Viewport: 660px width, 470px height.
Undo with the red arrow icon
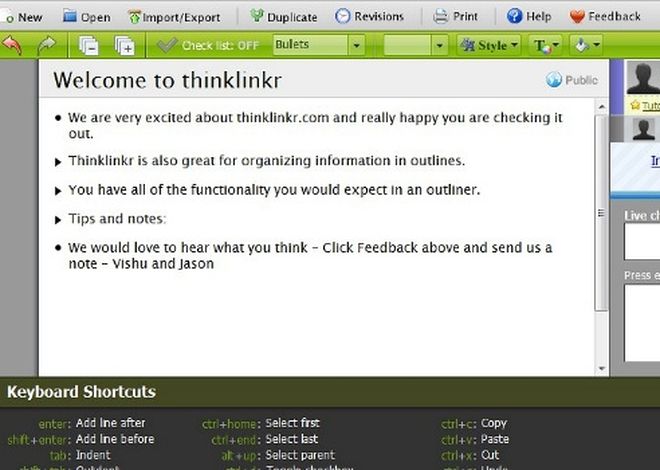click(x=12, y=45)
